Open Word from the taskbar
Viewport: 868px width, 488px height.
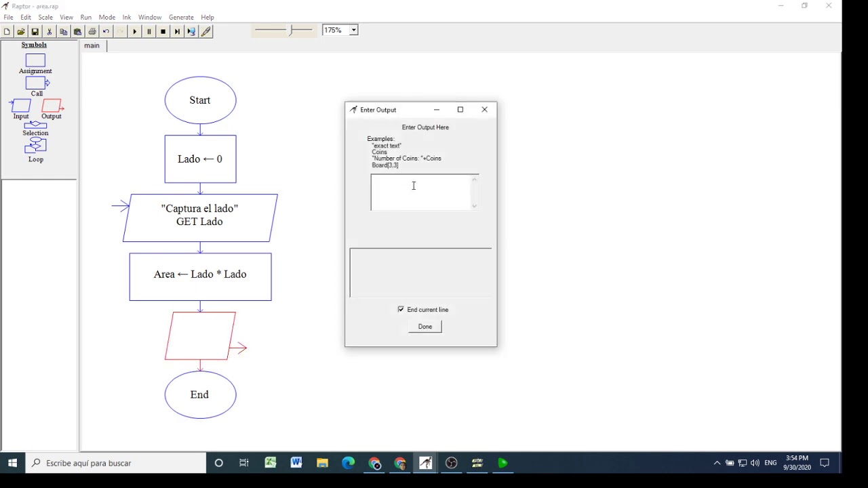pyautogui.click(x=296, y=463)
